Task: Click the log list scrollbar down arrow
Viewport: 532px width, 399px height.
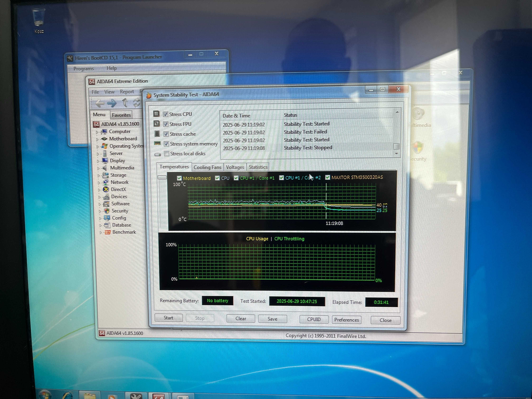Action: (x=397, y=153)
